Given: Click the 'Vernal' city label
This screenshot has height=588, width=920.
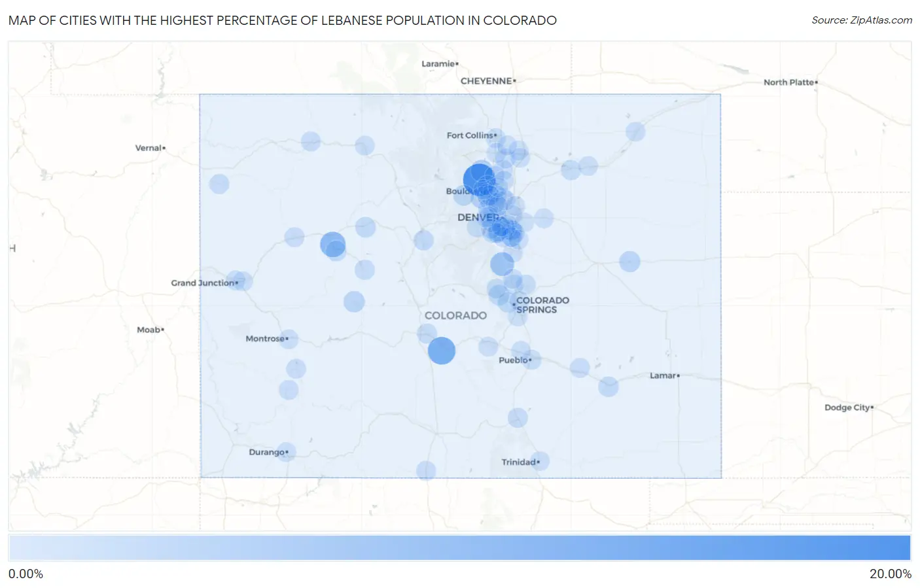Looking at the screenshot, I should point(149,148).
